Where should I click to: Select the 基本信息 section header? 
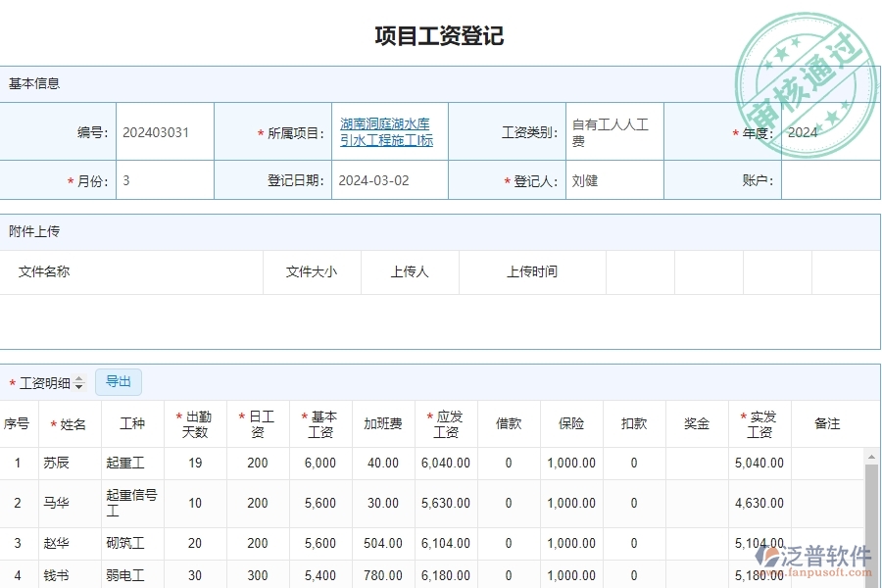[33, 83]
